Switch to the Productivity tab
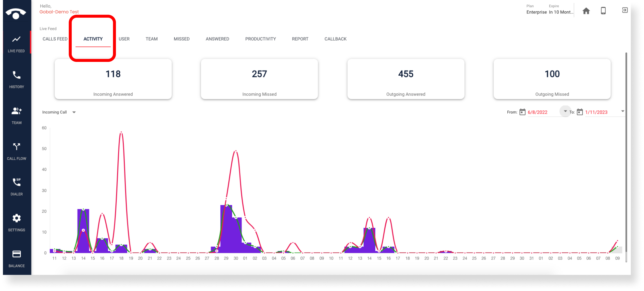 pos(261,39)
